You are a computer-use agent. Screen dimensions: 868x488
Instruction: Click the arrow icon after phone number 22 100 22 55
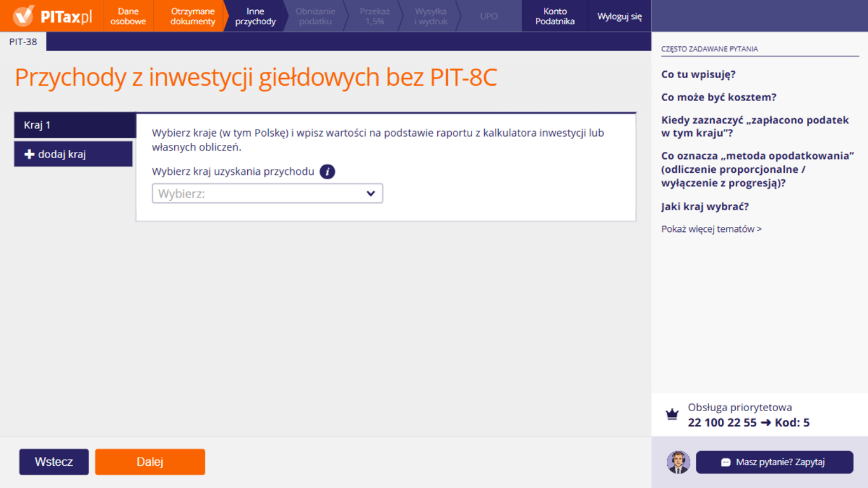(x=768, y=423)
